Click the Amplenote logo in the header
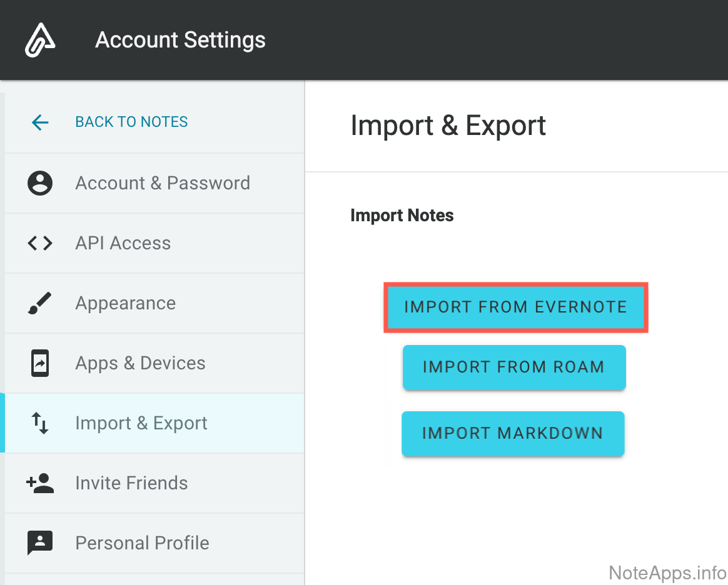This screenshot has width=728, height=585. [40, 41]
